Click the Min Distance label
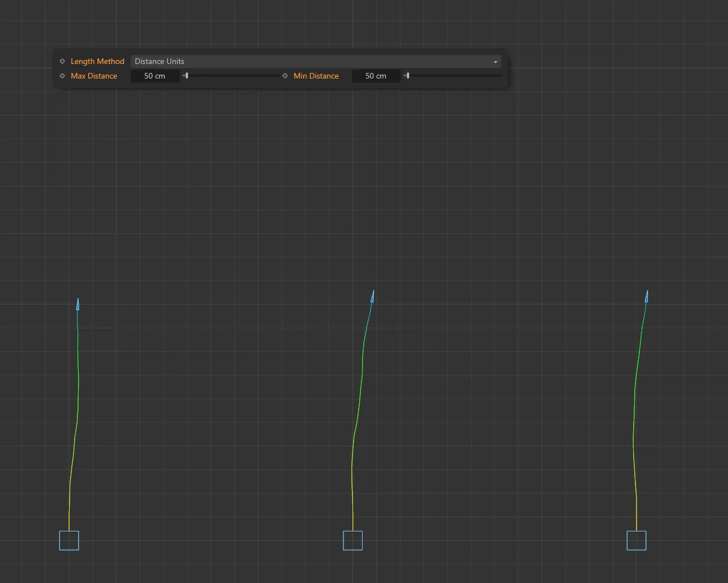The height and width of the screenshot is (583, 728). (x=316, y=76)
